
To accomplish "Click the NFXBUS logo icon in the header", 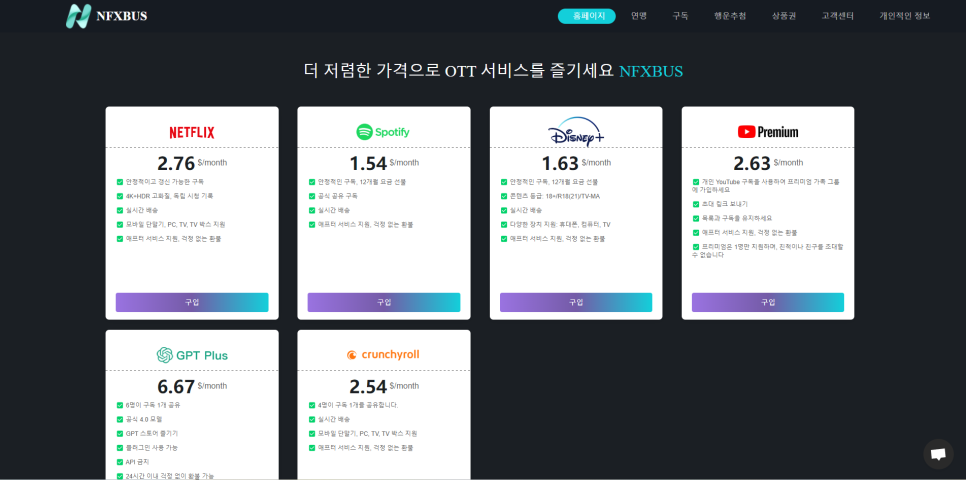I will click(x=78, y=16).
